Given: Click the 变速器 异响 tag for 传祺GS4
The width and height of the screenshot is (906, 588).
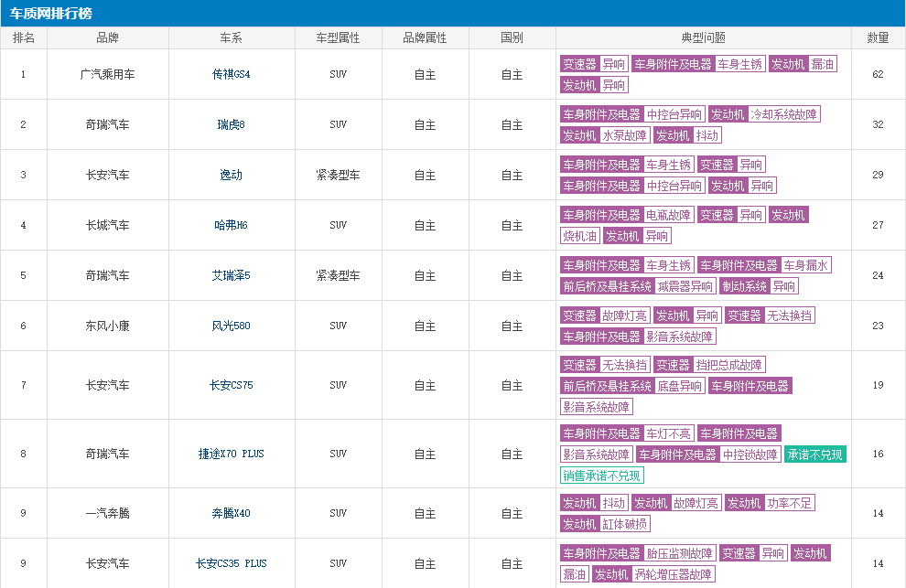Looking at the screenshot, I should click(x=594, y=64).
